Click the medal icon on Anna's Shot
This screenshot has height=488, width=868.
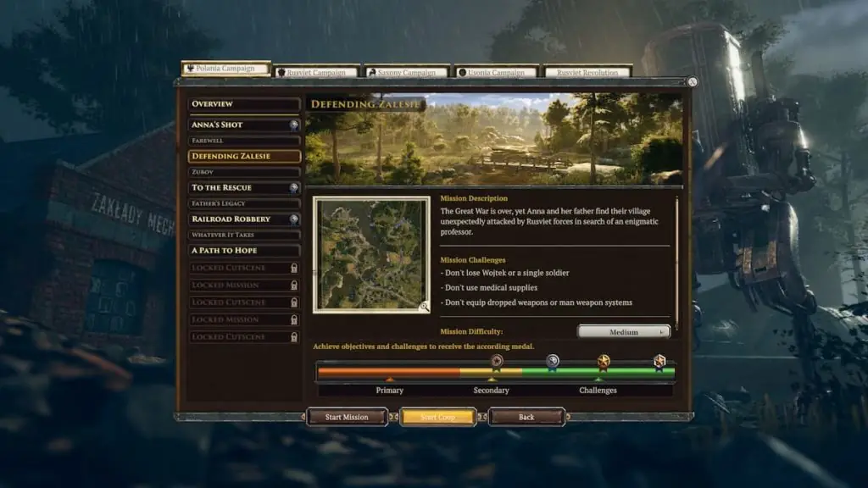click(x=293, y=125)
